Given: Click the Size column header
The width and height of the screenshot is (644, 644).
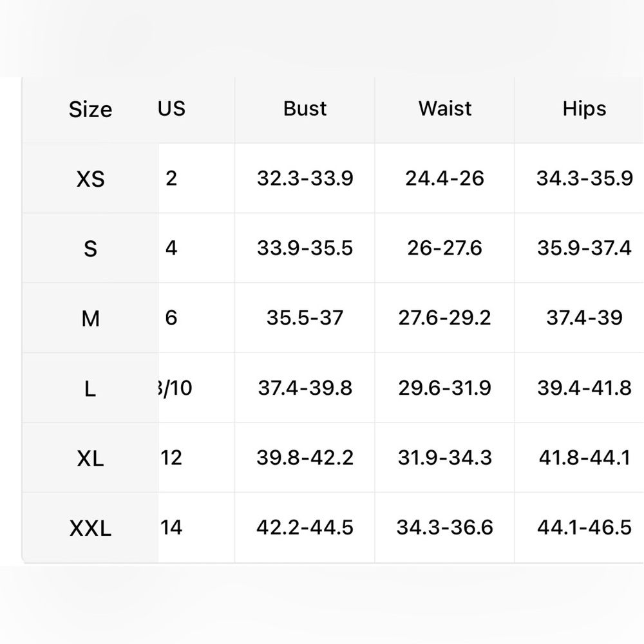Looking at the screenshot, I should point(90,109).
